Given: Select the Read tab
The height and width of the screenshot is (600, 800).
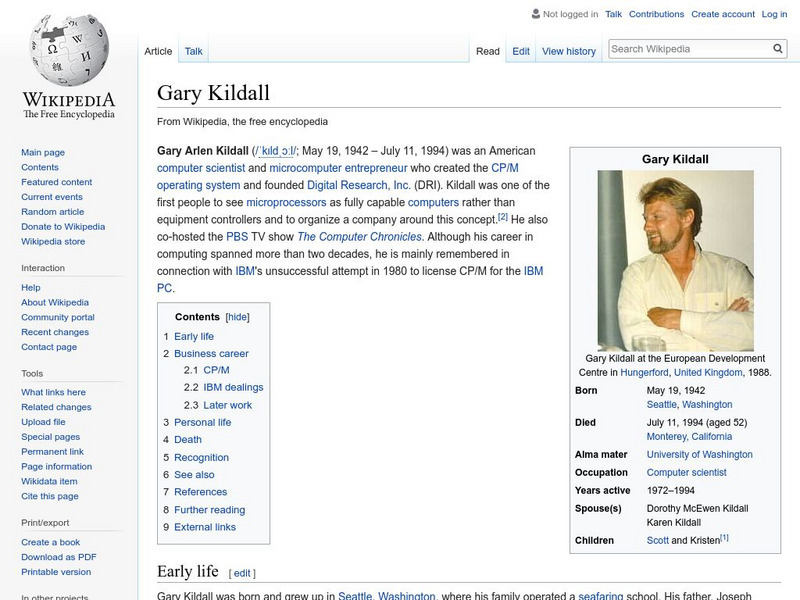Looking at the screenshot, I should (x=488, y=51).
